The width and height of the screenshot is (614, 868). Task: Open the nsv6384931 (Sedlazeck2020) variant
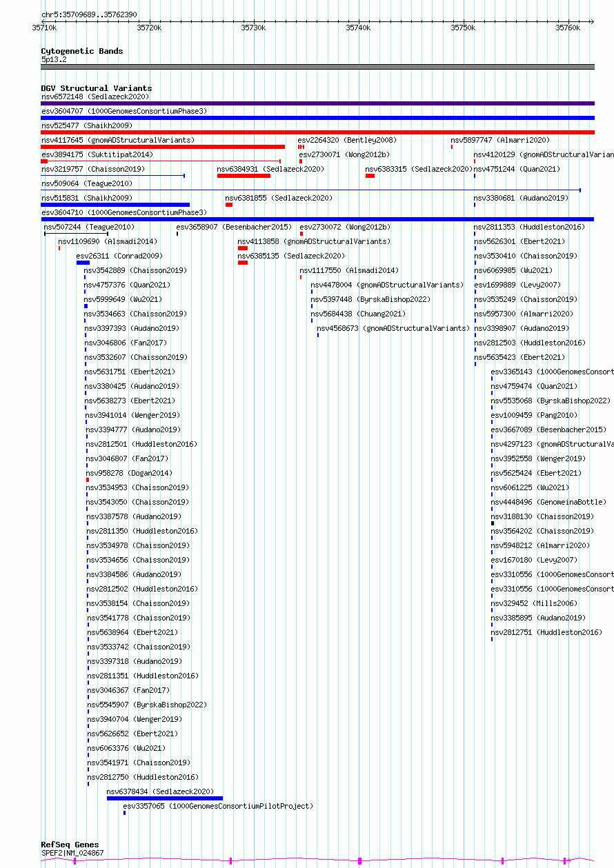(x=270, y=169)
